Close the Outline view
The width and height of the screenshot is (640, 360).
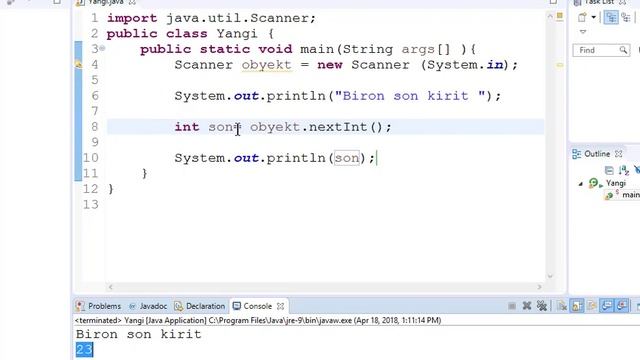point(619,154)
